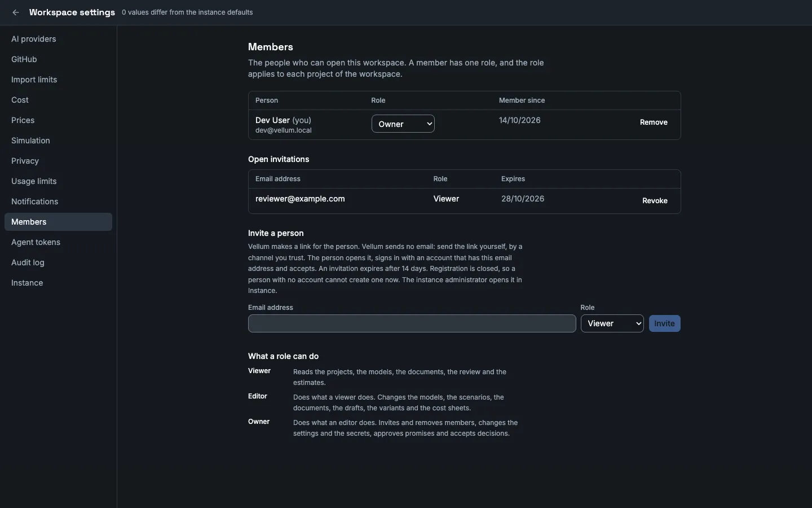
Task: Click the Open invitations heading
Action: 279,159
